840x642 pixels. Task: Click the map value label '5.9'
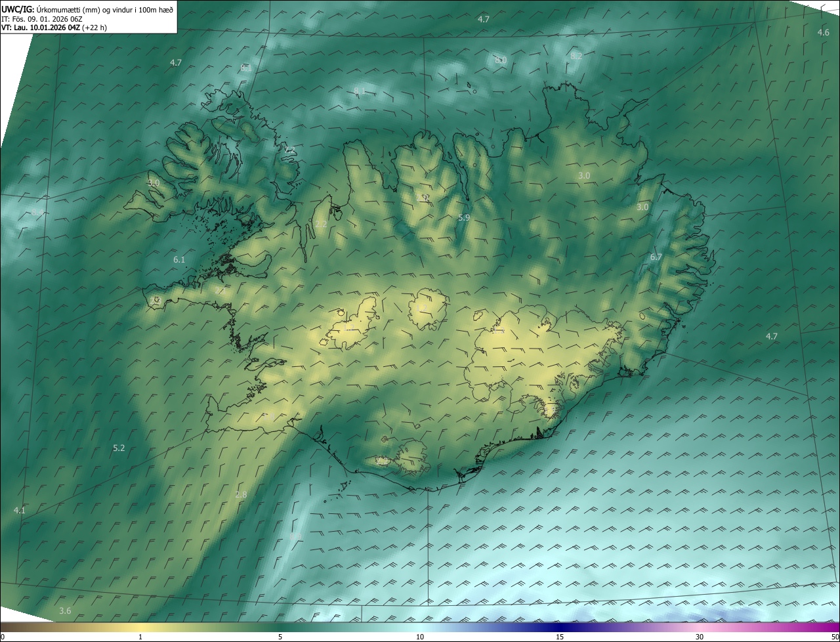[x=464, y=217]
